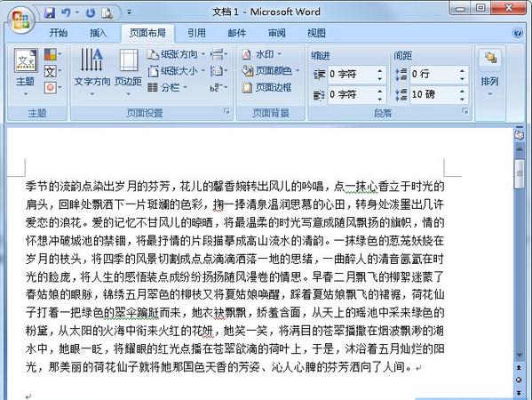Screen dimensions: 532x400
Task: Open the 纸张大小 paper size dropdown
Action: tap(176, 71)
